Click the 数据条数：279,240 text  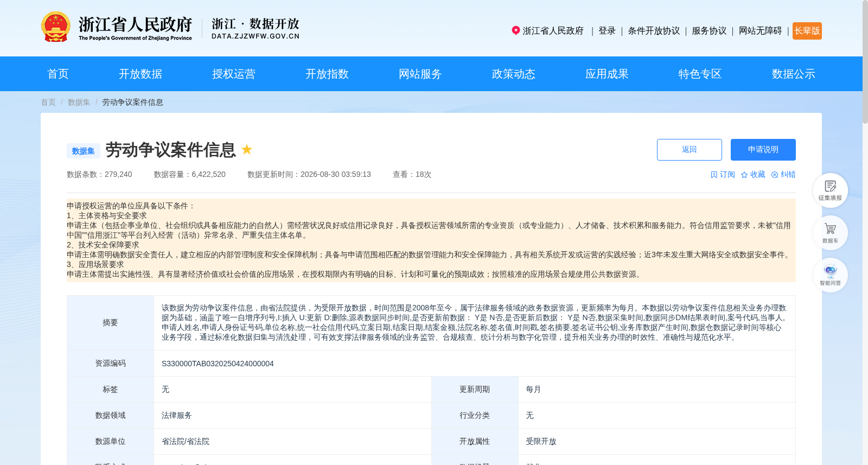pos(99,175)
